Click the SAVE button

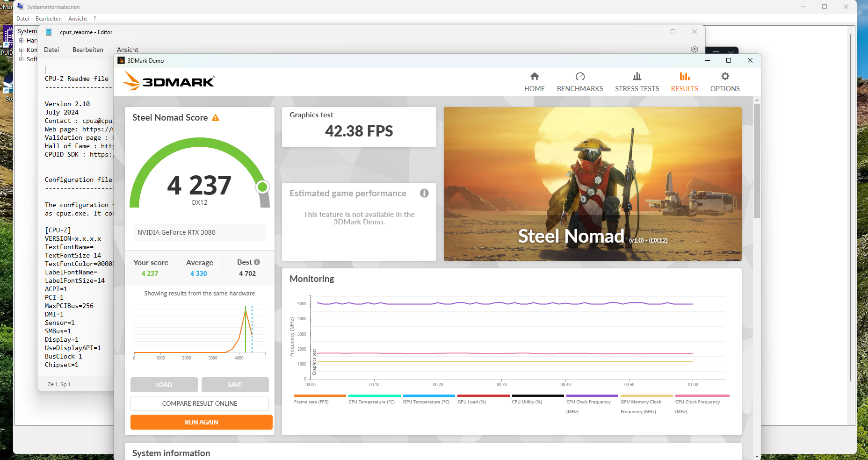click(x=235, y=385)
